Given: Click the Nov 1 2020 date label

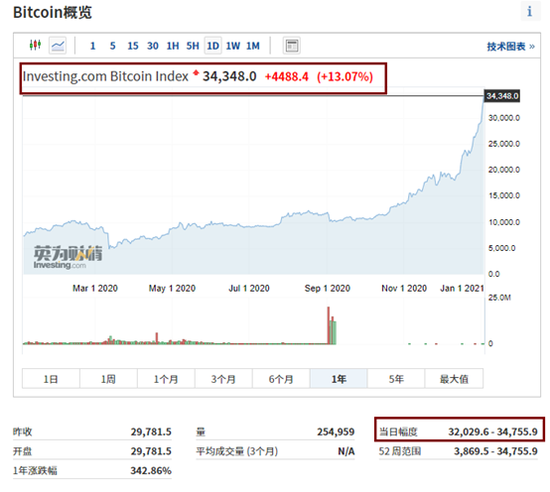Looking at the screenshot, I should (x=404, y=288).
